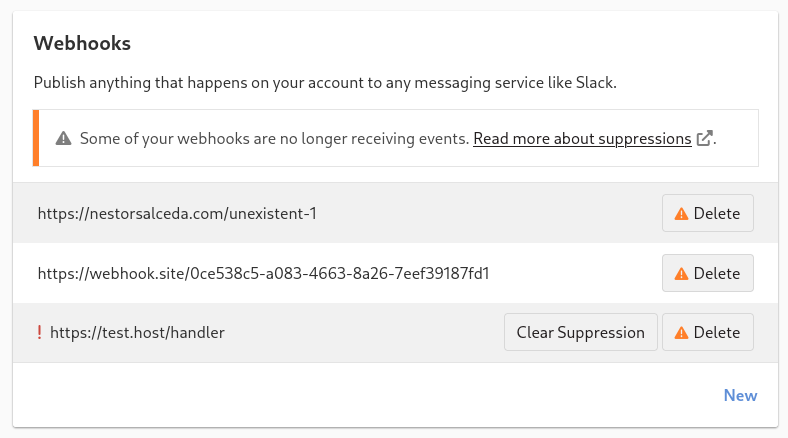Delete the nestorsalceda.com/unexistent-1 webhook
This screenshot has height=438, width=788.
coord(707,214)
